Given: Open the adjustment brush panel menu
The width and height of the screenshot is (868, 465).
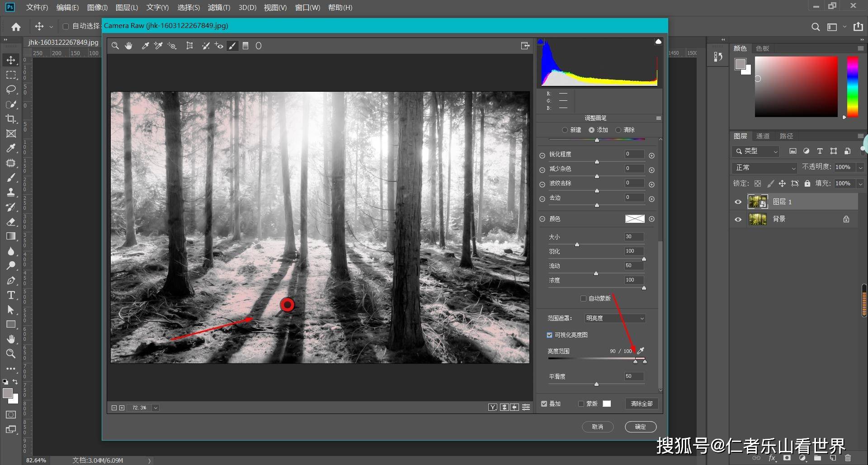Looking at the screenshot, I should [x=658, y=118].
